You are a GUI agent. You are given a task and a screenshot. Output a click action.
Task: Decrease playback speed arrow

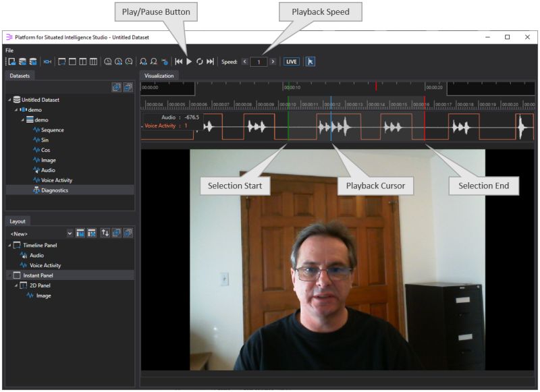[x=245, y=61]
